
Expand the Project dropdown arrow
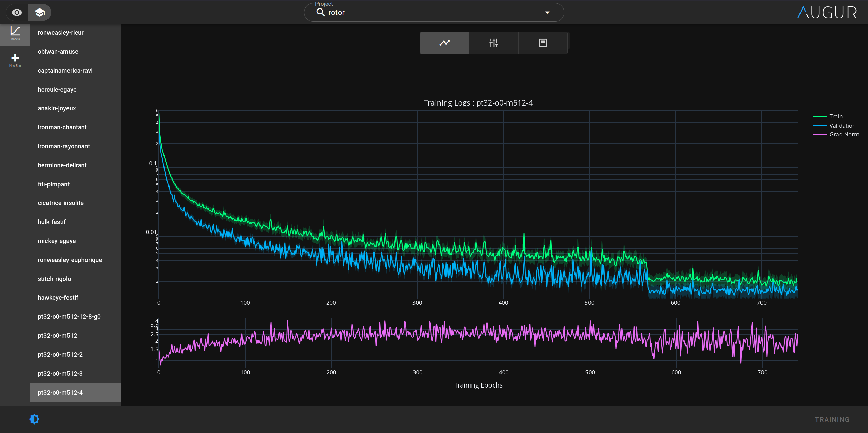tap(547, 13)
